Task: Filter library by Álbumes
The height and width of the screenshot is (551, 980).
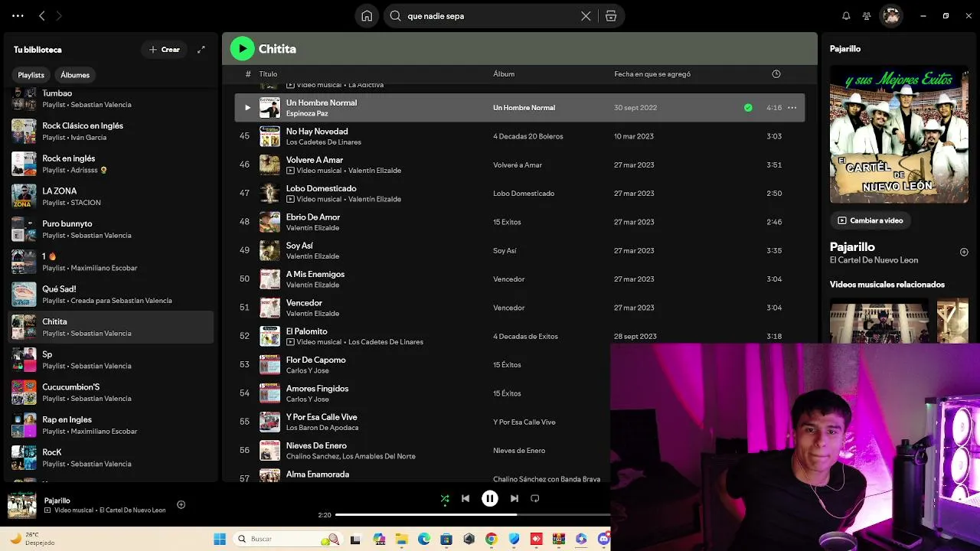Action: click(x=75, y=75)
